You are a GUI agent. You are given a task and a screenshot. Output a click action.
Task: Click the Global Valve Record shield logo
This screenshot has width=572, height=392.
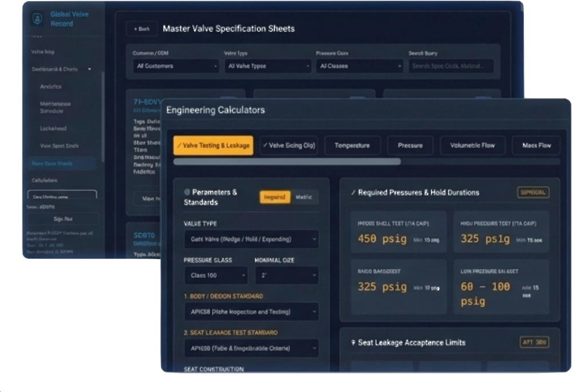coord(37,18)
